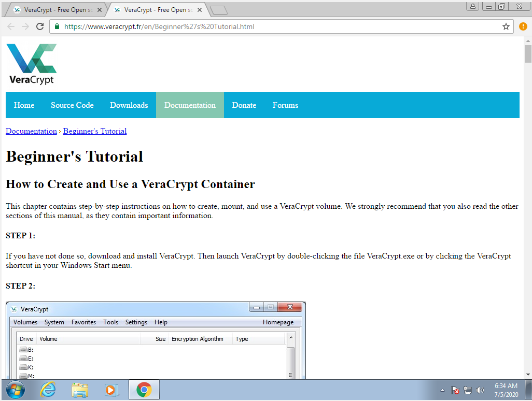Open the Donate page
This screenshot has width=532, height=401.
click(x=244, y=105)
